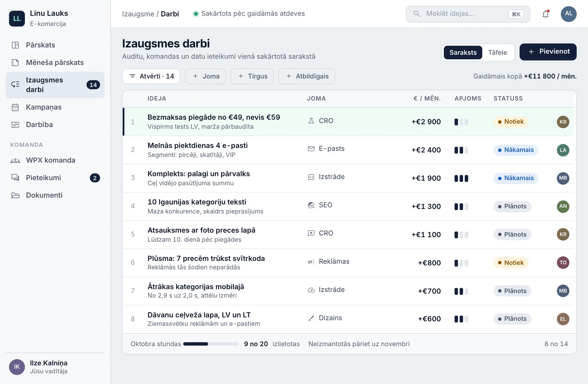
Task: Open notifications bell
Action: tap(546, 14)
